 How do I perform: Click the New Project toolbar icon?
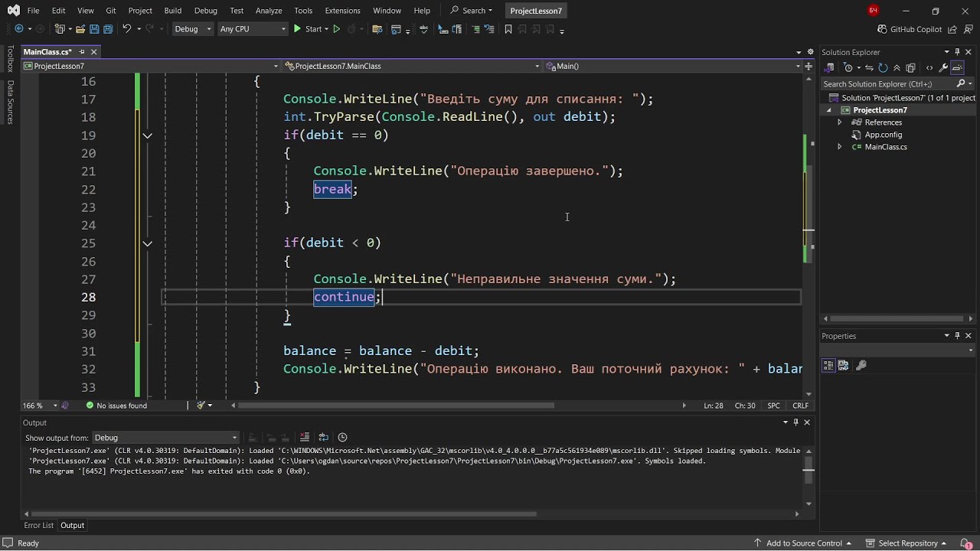[x=59, y=29]
